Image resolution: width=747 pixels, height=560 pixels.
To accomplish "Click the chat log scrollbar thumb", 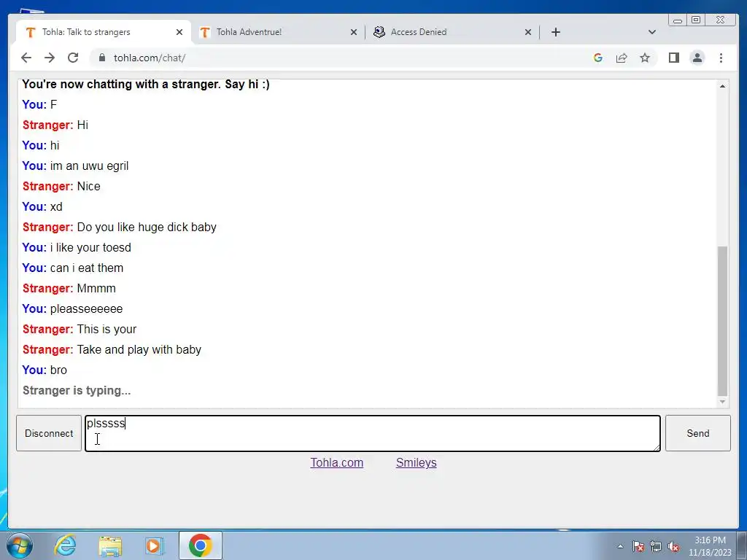I will pyautogui.click(x=722, y=321).
